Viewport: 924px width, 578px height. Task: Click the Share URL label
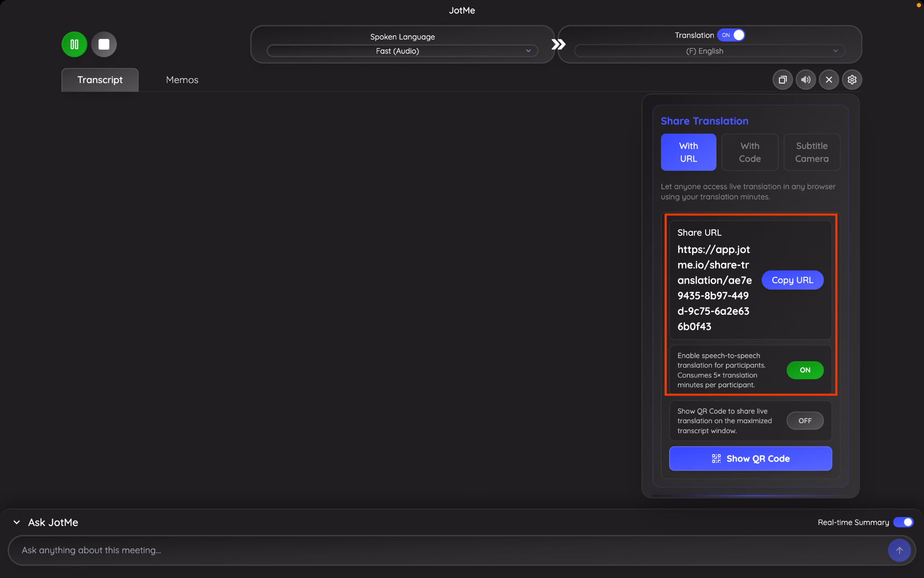coord(699,233)
